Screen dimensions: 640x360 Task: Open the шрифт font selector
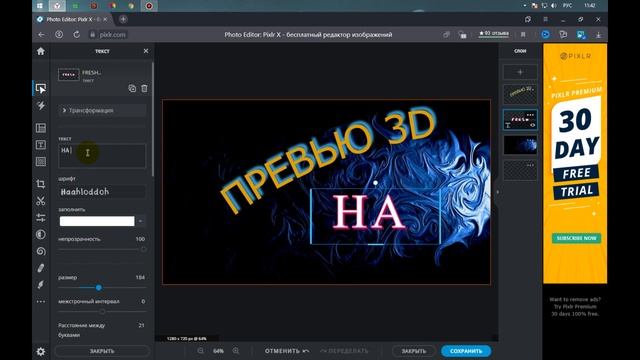coord(102,192)
